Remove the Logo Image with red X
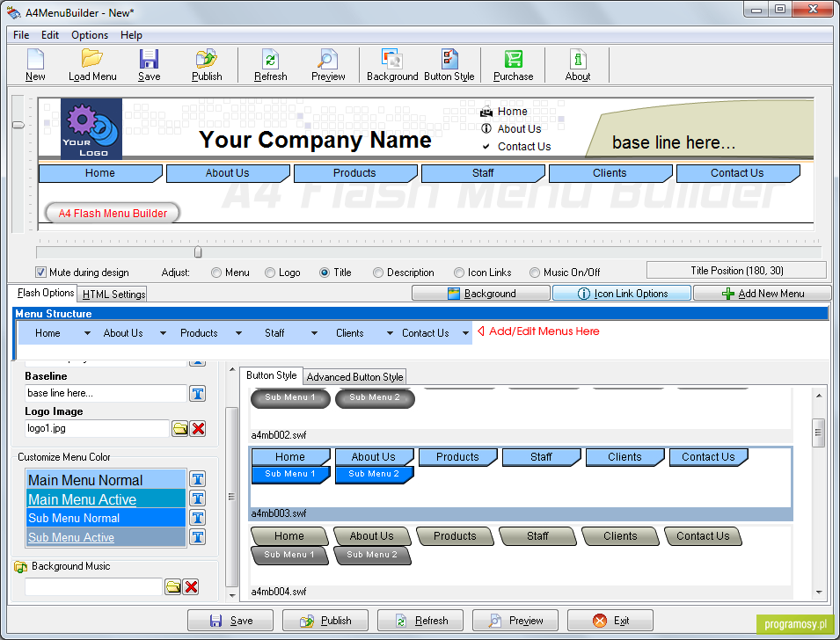This screenshot has width=840, height=640. (x=198, y=428)
